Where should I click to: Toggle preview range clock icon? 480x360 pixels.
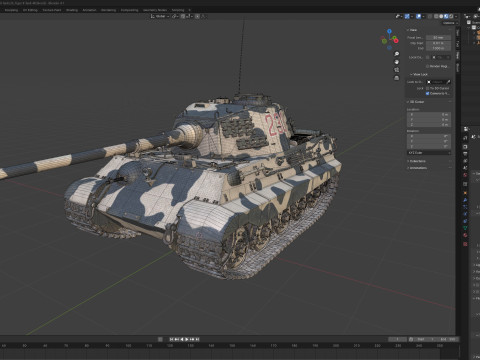pyautogui.click(x=411, y=339)
